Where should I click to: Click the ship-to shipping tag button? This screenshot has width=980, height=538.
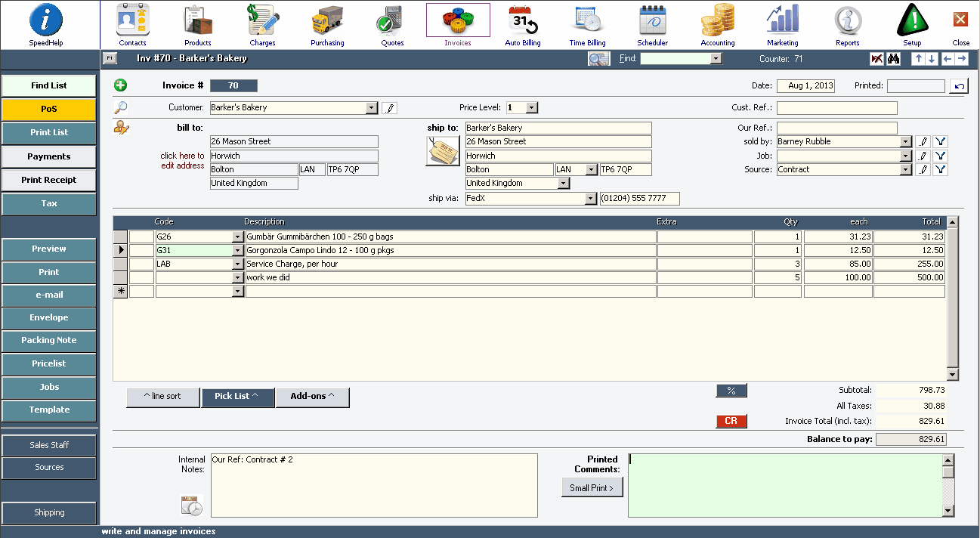click(444, 152)
